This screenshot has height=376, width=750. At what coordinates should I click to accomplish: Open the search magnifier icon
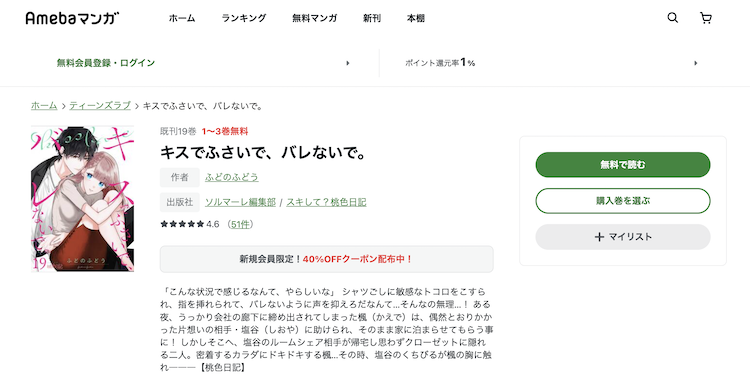pos(673,18)
